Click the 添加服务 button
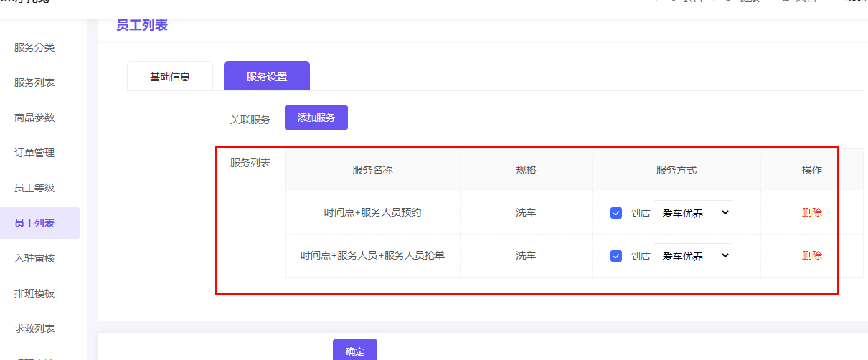868x360 pixels. click(316, 118)
